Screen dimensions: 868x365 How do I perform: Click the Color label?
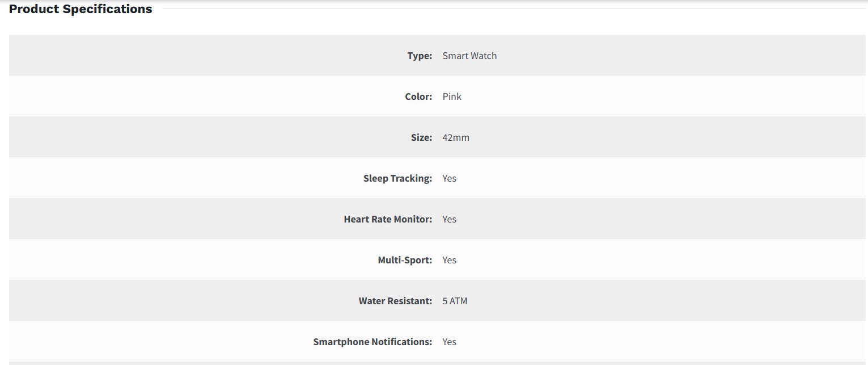pyautogui.click(x=418, y=97)
